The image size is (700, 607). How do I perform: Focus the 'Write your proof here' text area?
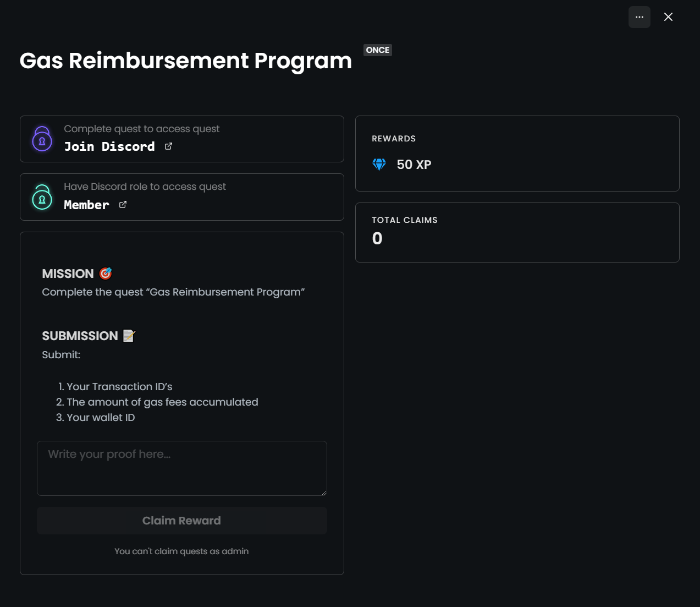(181, 468)
